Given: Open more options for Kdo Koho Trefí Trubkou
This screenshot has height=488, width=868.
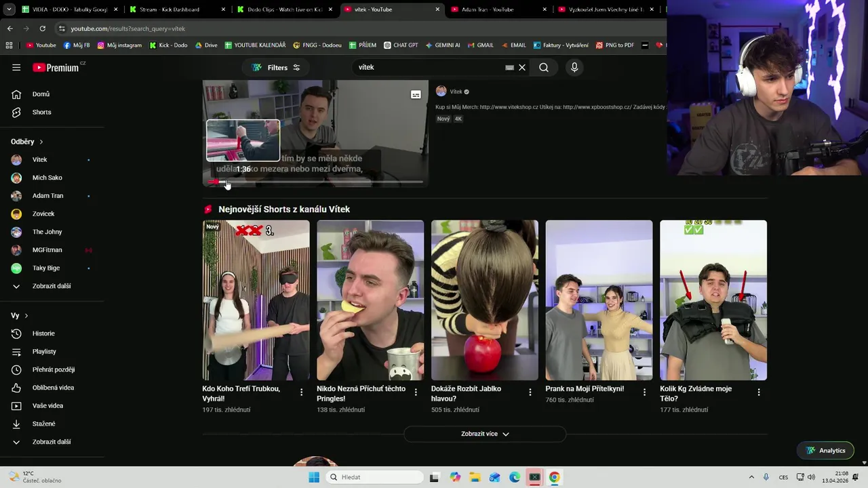Looking at the screenshot, I should (x=302, y=392).
